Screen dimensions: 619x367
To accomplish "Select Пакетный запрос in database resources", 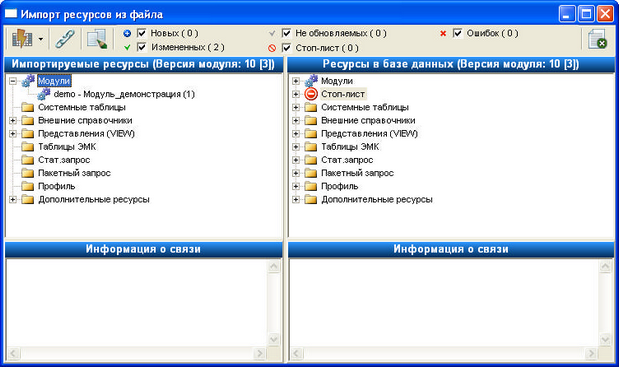I will point(357,173).
